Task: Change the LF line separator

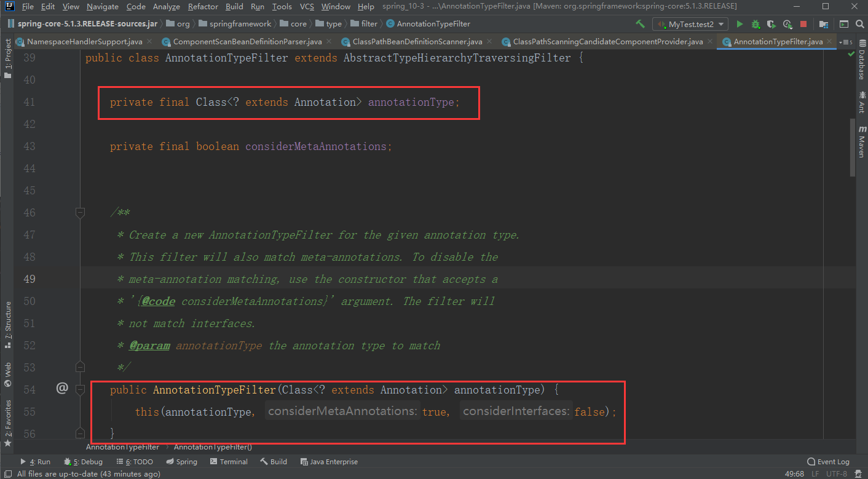Action: [815, 474]
